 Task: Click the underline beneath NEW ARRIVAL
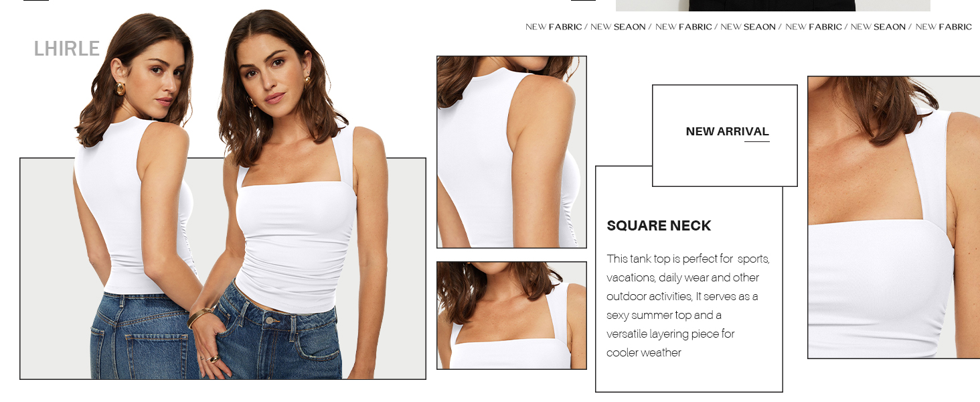(757, 141)
